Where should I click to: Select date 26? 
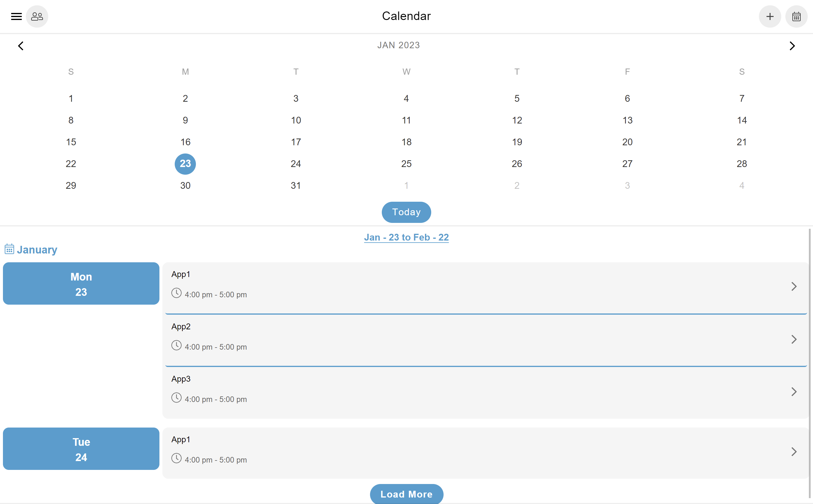[x=517, y=164]
